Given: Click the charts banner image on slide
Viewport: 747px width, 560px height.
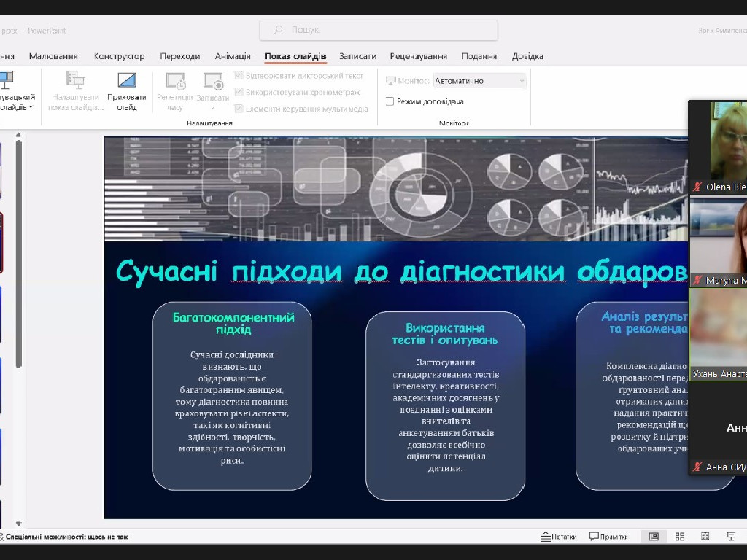Looking at the screenshot, I should click(x=395, y=189).
